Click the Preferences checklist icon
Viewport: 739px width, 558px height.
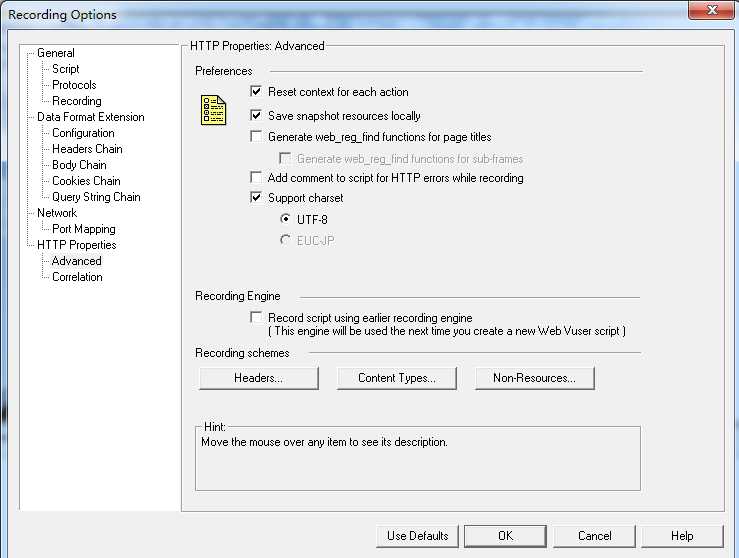click(x=213, y=110)
